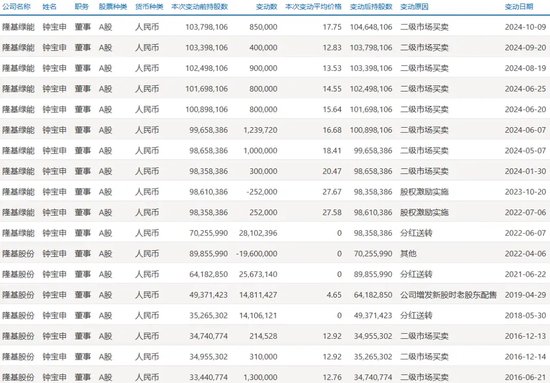Click the pre-change holding 70,255,990
The height and width of the screenshot is (383, 550).
(x=209, y=233)
